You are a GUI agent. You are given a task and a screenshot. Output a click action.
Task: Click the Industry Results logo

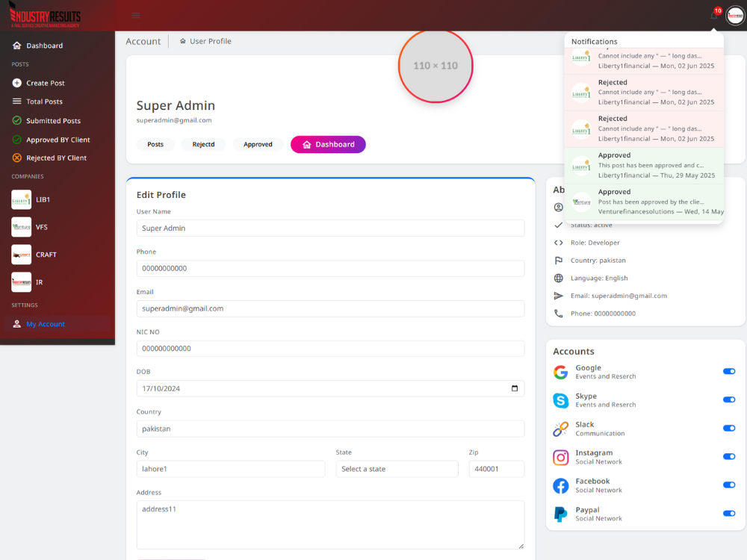(45, 16)
